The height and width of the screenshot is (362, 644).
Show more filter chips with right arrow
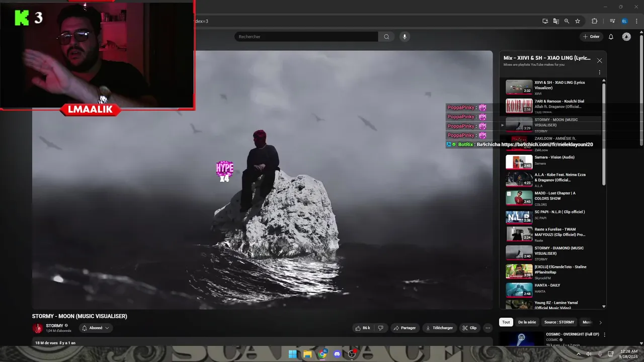click(600, 322)
